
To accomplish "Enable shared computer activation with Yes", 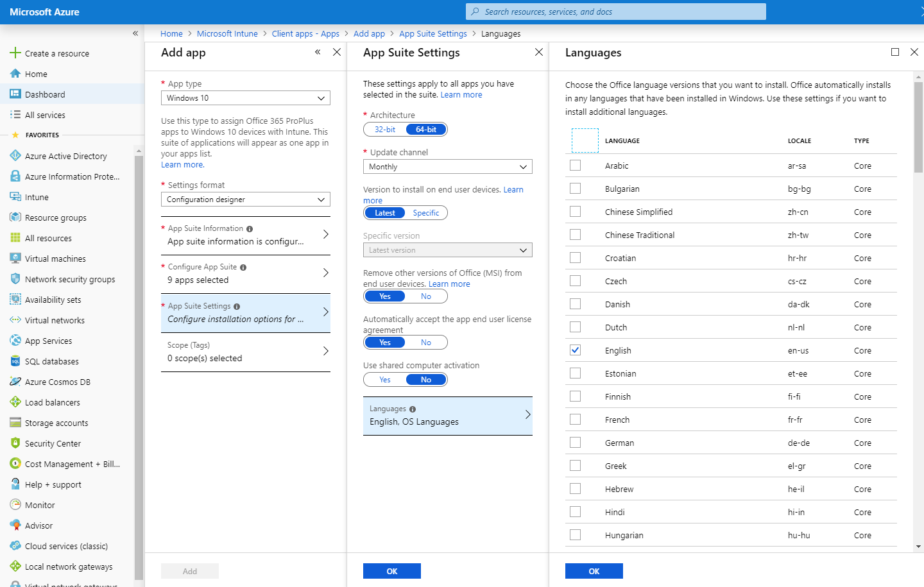I will point(385,380).
